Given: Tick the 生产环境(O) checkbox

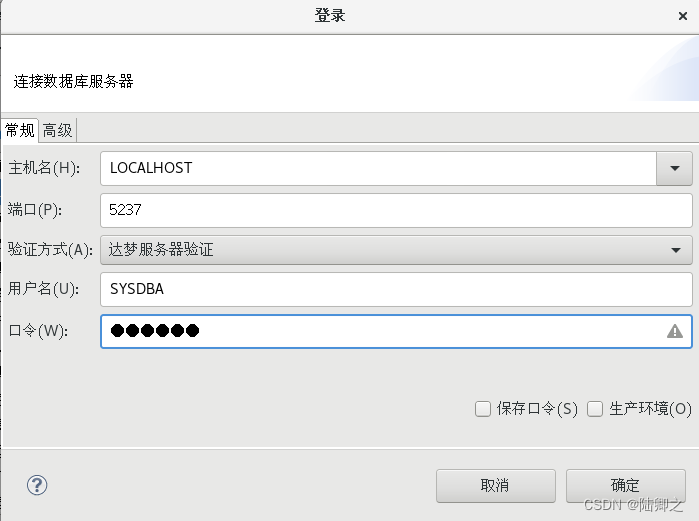Looking at the screenshot, I should (x=595, y=409).
